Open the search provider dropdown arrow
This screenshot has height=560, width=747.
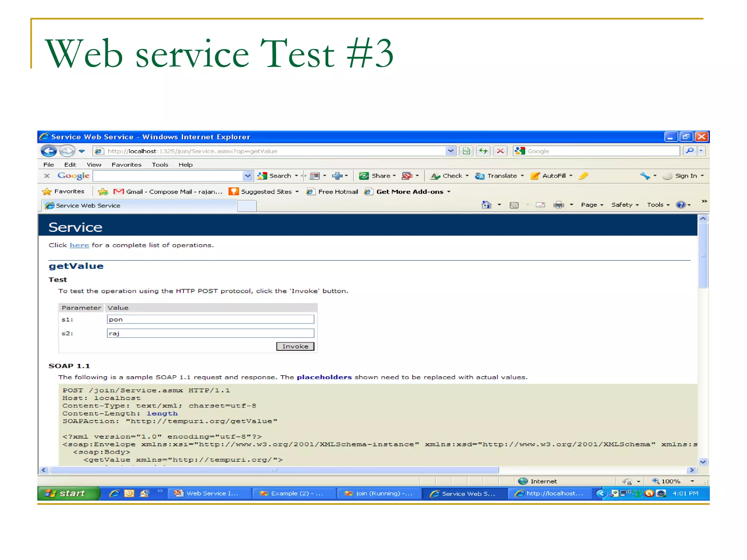click(x=701, y=151)
